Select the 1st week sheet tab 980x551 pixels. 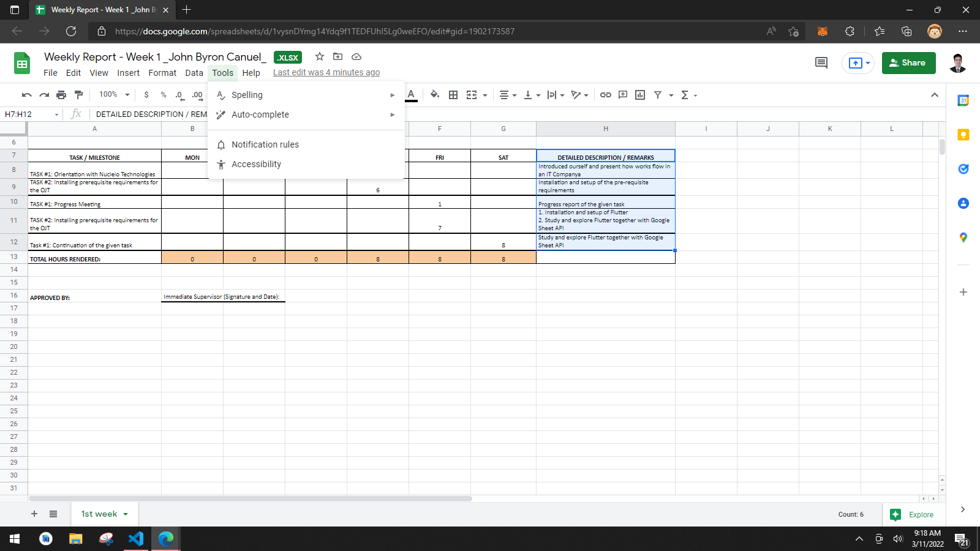pyautogui.click(x=104, y=514)
